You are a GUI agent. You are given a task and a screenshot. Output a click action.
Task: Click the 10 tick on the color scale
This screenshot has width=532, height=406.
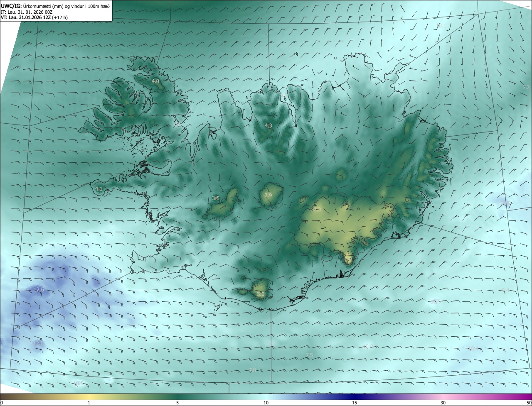point(266,403)
